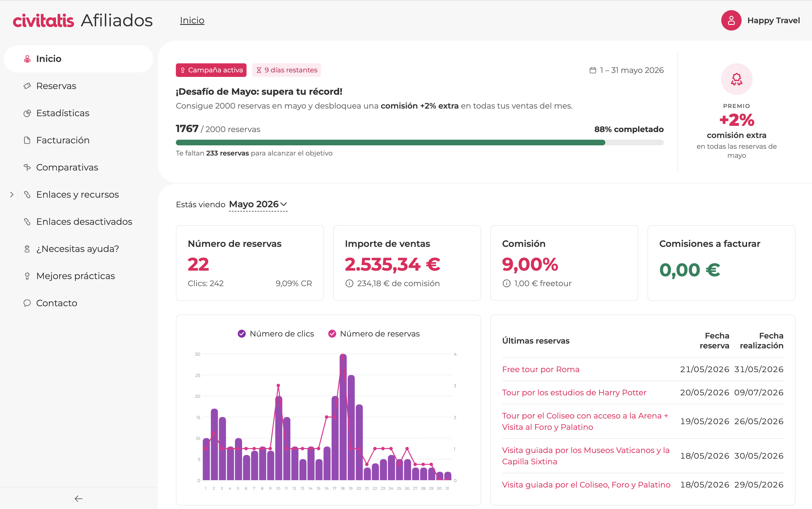Click the Enlaces desactivados link icon

coord(27,221)
